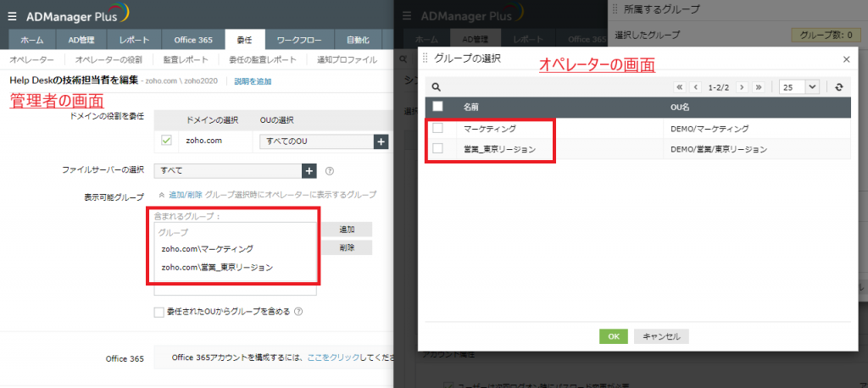Open オペレーターの役割 sub-menu item
The image size is (868, 388).
tap(108, 60)
